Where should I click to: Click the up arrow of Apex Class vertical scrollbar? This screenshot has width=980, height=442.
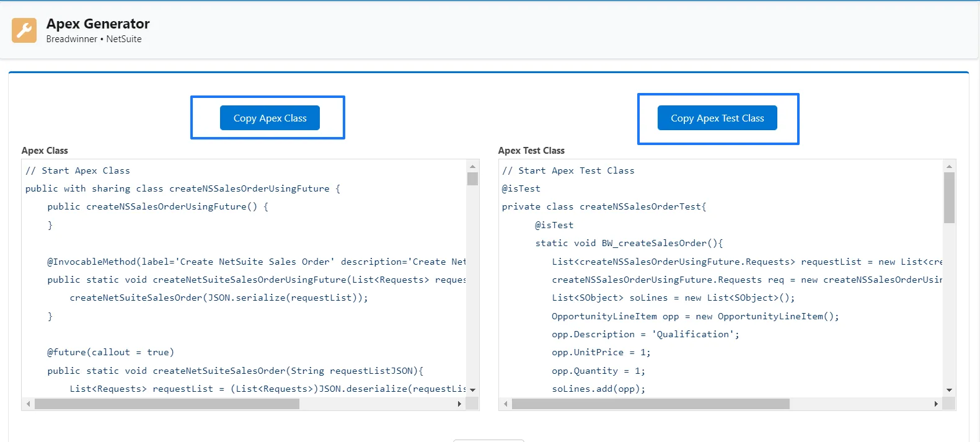click(x=472, y=166)
